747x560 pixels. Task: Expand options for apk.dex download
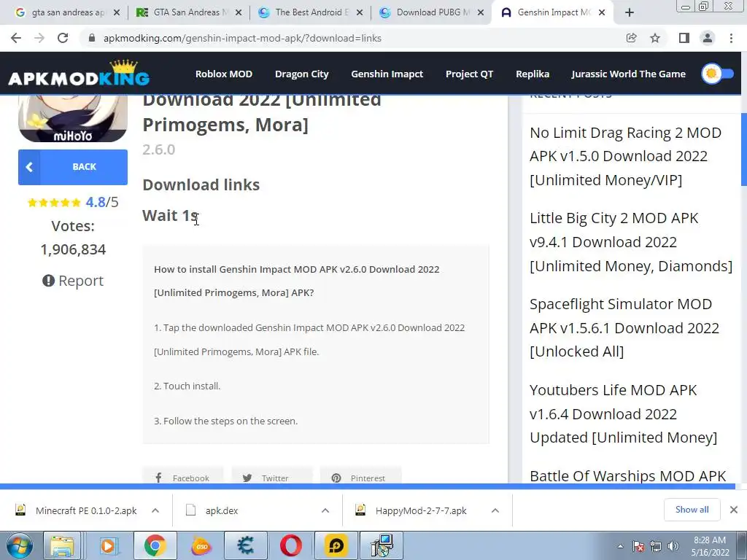[x=325, y=510]
